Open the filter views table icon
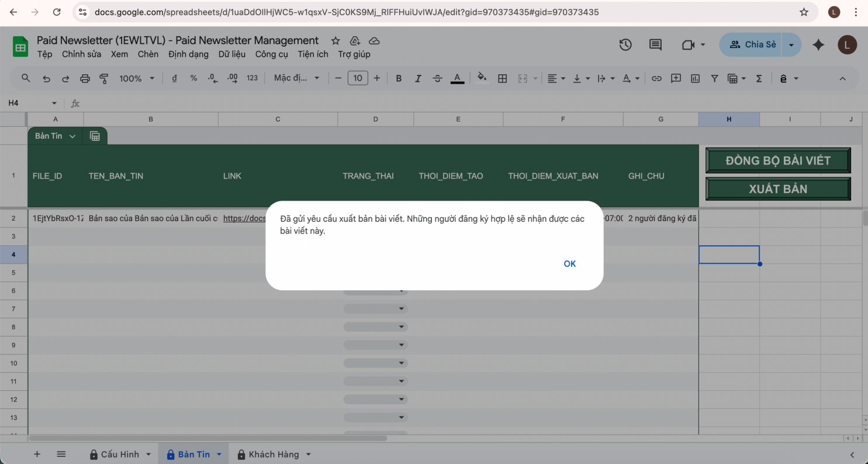Viewport: 868px width, 464px height. pos(736,78)
